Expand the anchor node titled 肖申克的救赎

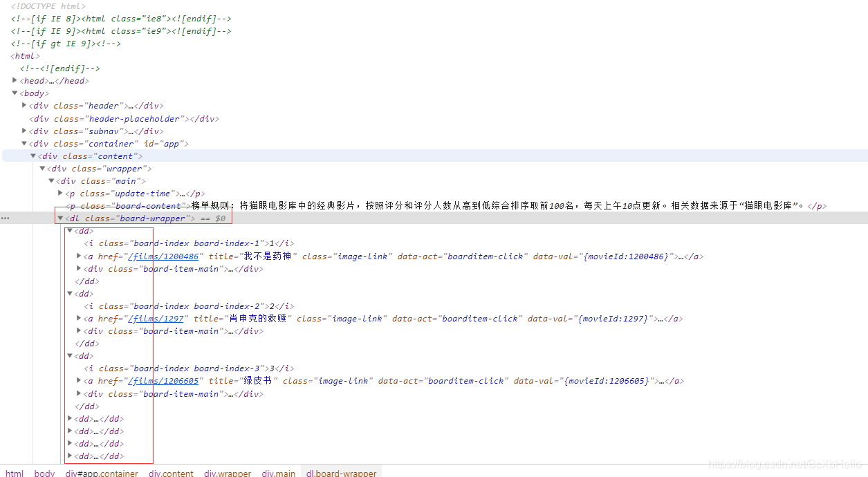click(79, 319)
